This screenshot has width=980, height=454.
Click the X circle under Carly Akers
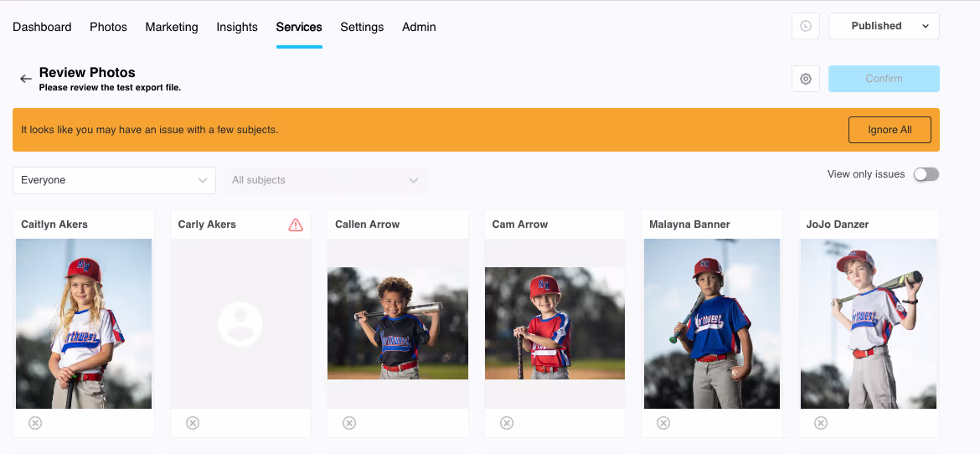(193, 423)
